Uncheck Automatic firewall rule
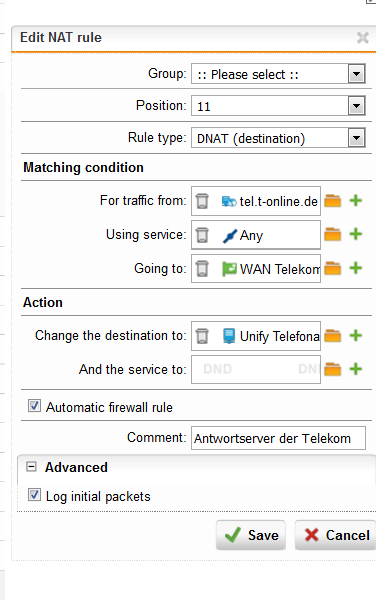 pyautogui.click(x=34, y=406)
